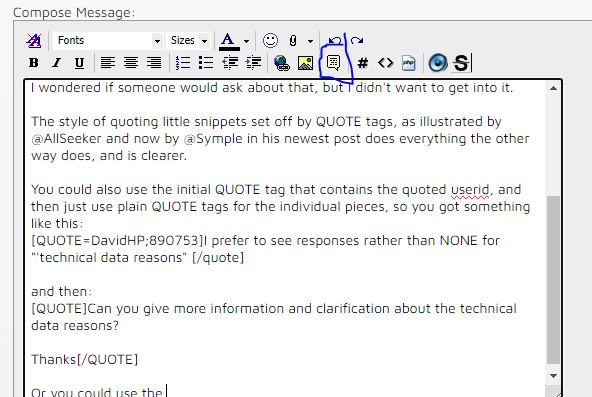Screen dimensions: 592x397
Task: Click the increase indent icon
Action: pyautogui.click(x=253, y=63)
